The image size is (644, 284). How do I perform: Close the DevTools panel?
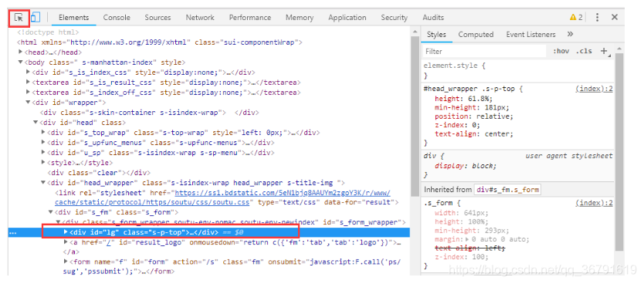click(x=615, y=17)
